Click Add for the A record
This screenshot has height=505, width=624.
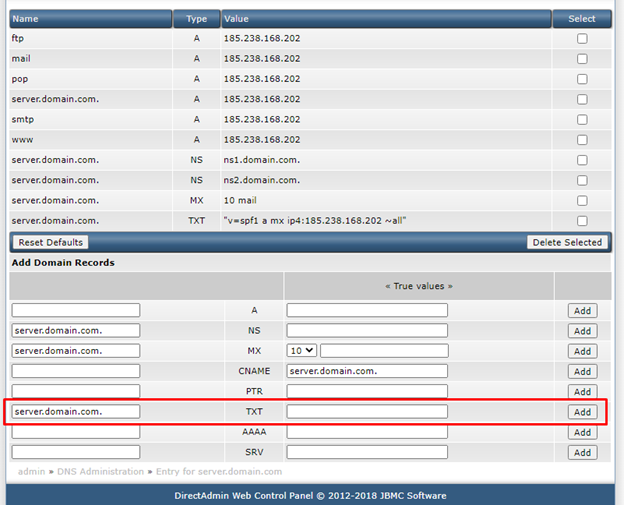click(582, 311)
